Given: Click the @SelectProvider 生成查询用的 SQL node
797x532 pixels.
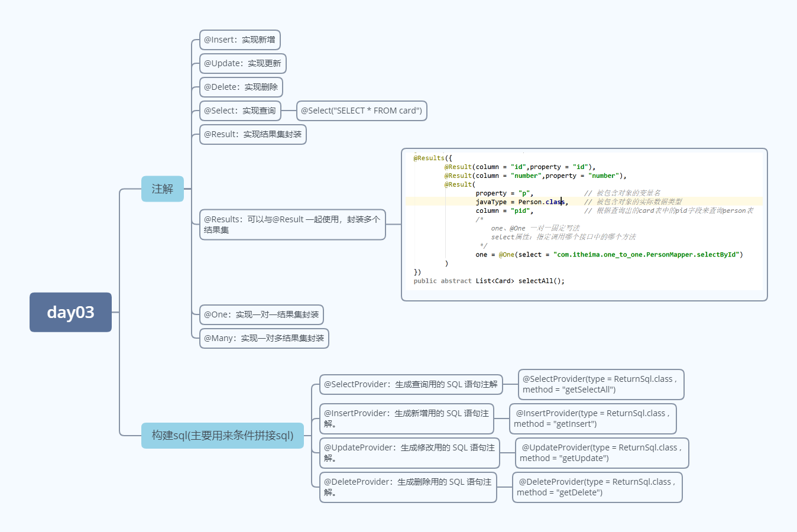Looking at the screenshot, I should (411, 384).
